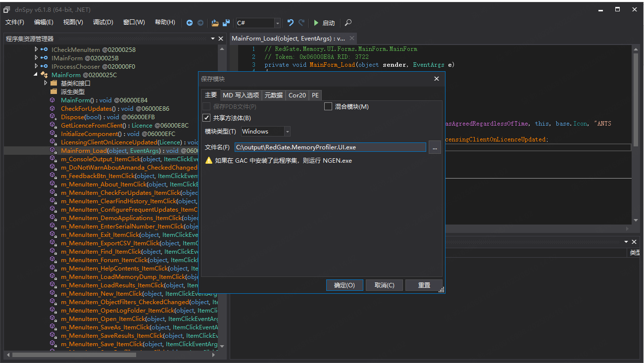Switch to the 元数据 tab
The width and height of the screenshot is (644, 363).
coord(273,95)
